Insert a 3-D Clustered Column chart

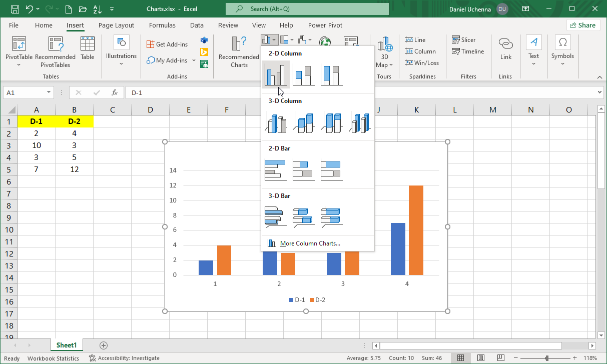pyautogui.click(x=276, y=122)
